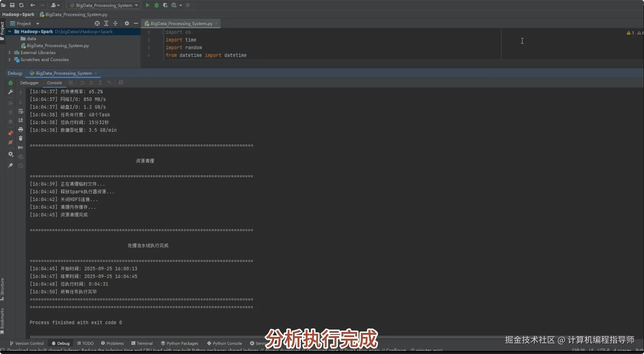The height and width of the screenshot is (354, 644).
Task: Open the Problems tool window
Action: coord(112,343)
